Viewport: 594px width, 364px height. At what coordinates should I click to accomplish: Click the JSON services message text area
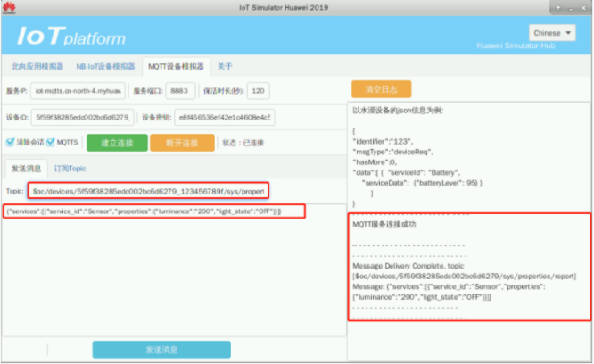[174, 269]
